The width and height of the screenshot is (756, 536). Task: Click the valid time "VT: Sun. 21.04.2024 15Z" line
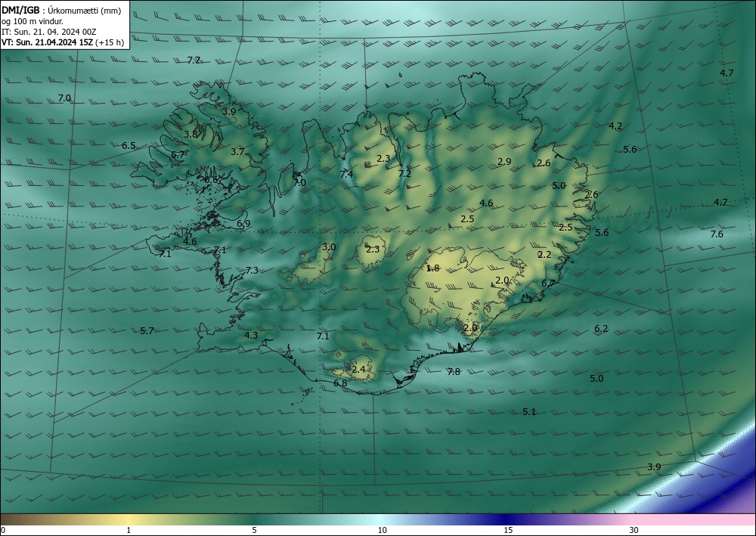(x=63, y=42)
